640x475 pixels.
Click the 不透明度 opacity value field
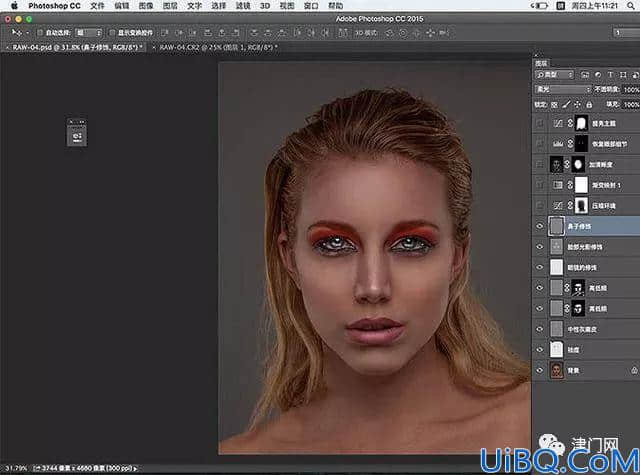[631, 89]
